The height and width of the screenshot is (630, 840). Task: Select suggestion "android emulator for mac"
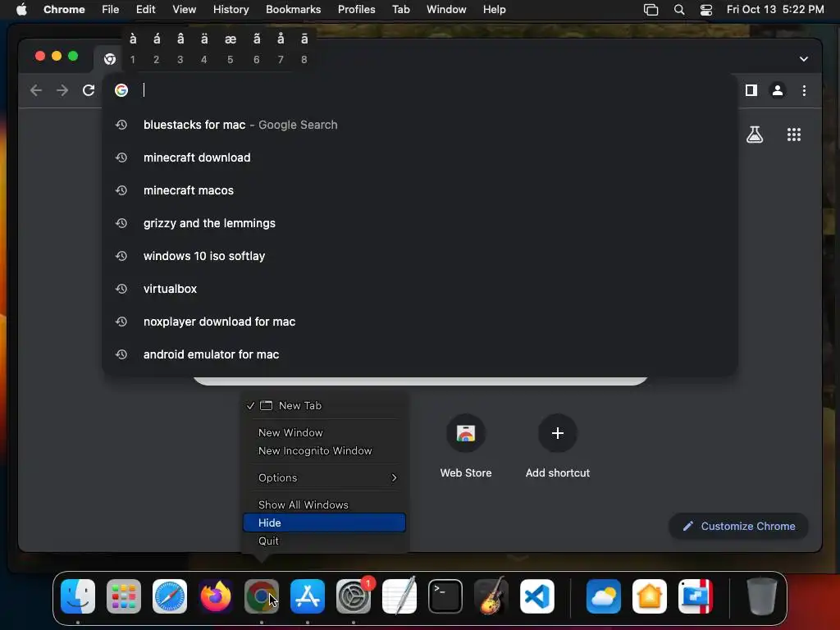point(419,354)
